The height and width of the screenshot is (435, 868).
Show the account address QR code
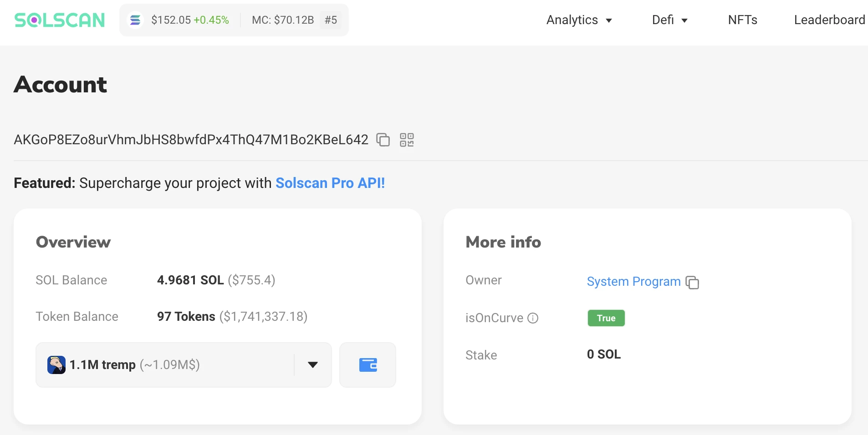coord(407,140)
